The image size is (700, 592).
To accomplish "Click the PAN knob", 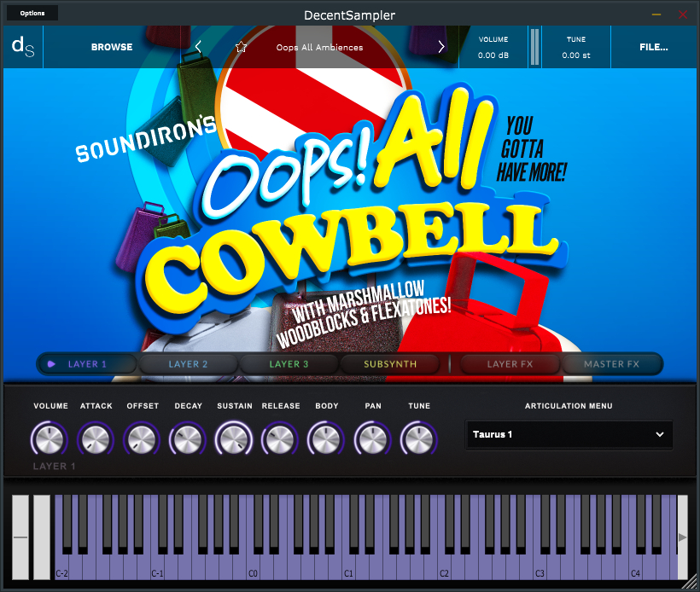I will click(372, 439).
